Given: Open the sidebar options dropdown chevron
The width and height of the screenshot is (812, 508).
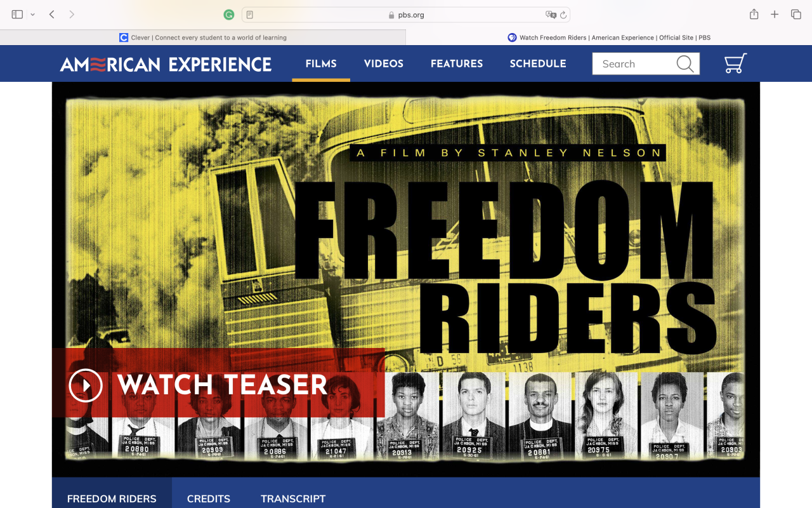Looking at the screenshot, I should click(32, 15).
